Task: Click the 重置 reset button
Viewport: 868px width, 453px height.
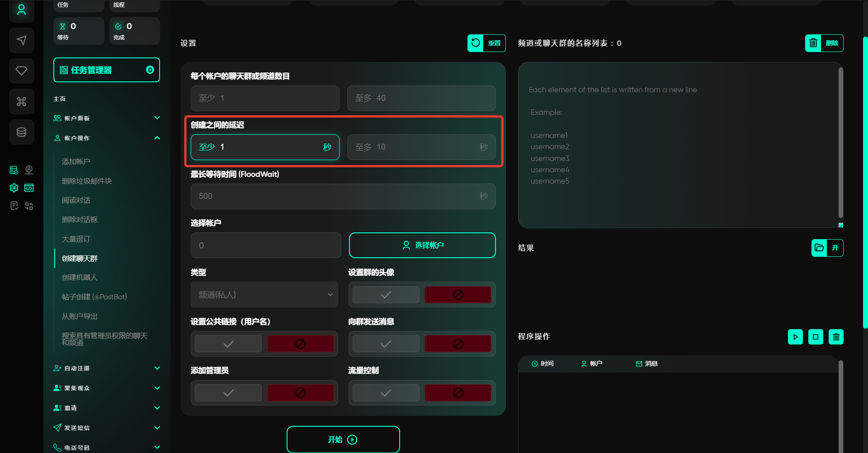Action: click(486, 43)
